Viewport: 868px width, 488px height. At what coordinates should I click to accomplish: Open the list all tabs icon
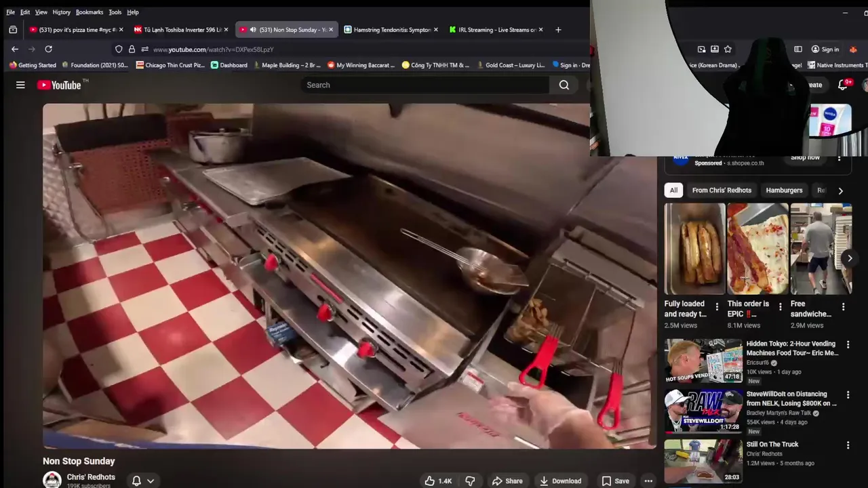pyautogui.click(x=13, y=30)
